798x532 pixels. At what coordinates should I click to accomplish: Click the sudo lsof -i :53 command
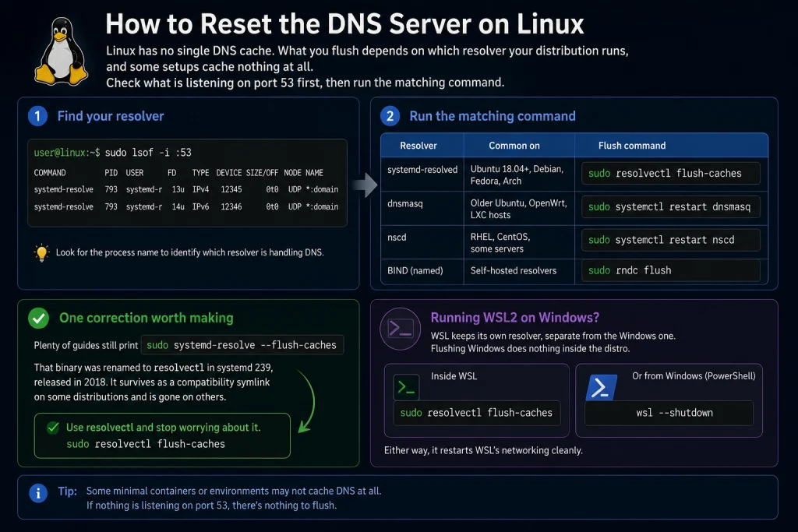pos(148,153)
